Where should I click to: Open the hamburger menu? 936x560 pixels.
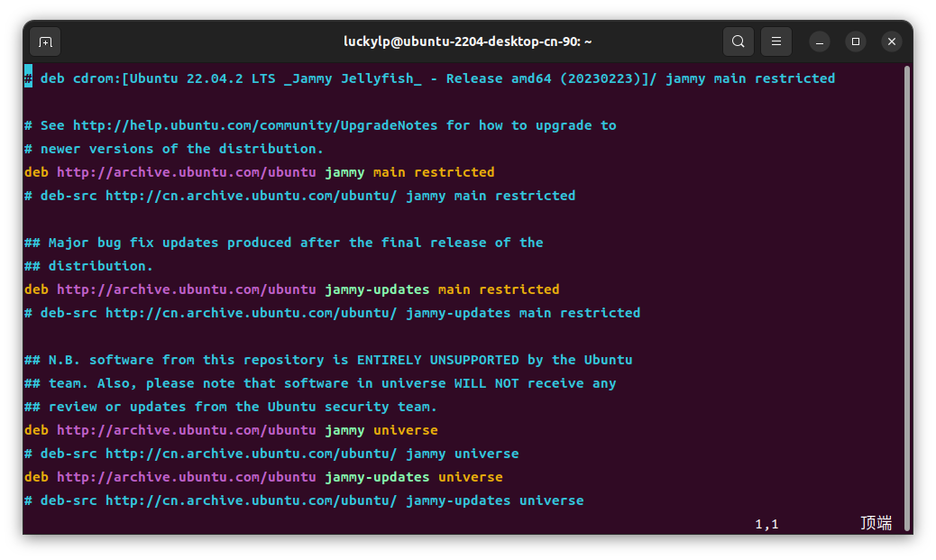[776, 41]
